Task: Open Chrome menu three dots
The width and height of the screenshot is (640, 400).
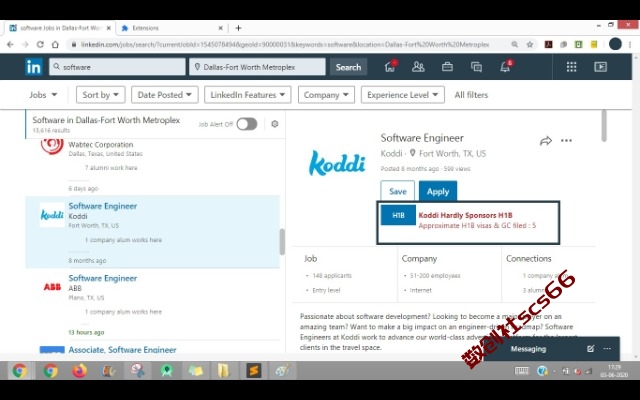Action: (x=630, y=44)
